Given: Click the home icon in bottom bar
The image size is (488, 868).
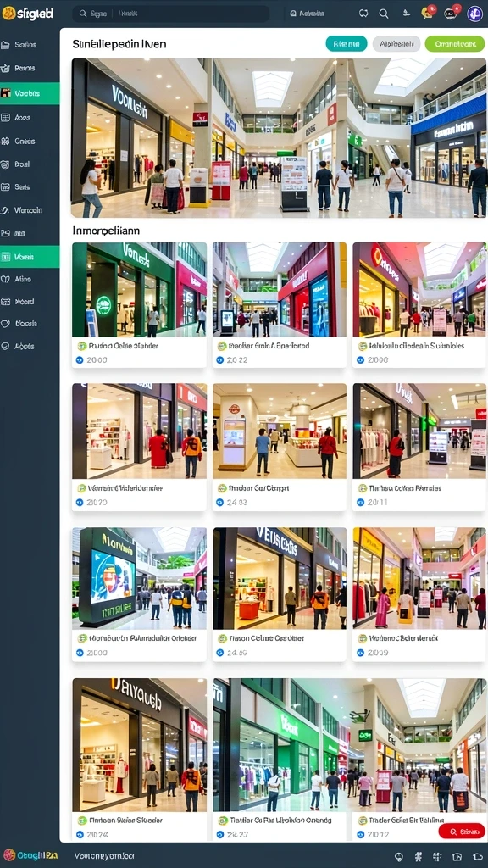Looking at the screenshot, I should [x=457, y=856].
